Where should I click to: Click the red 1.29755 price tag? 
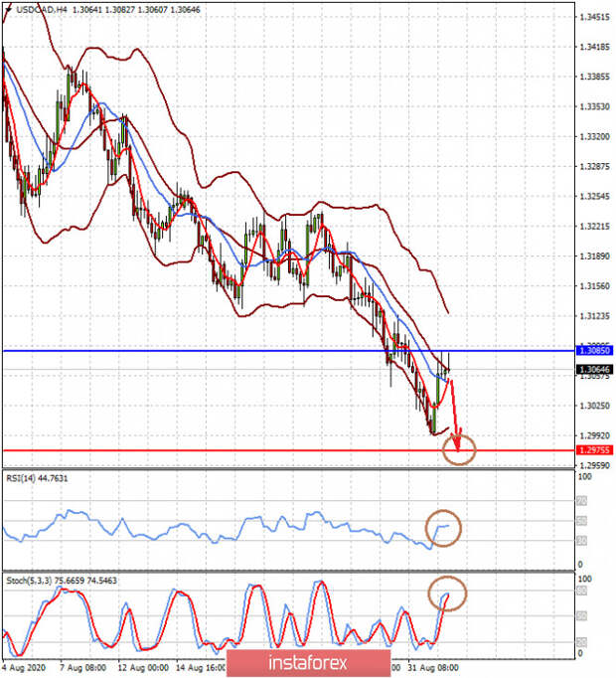pyautogui.click(x=594, y=450)
